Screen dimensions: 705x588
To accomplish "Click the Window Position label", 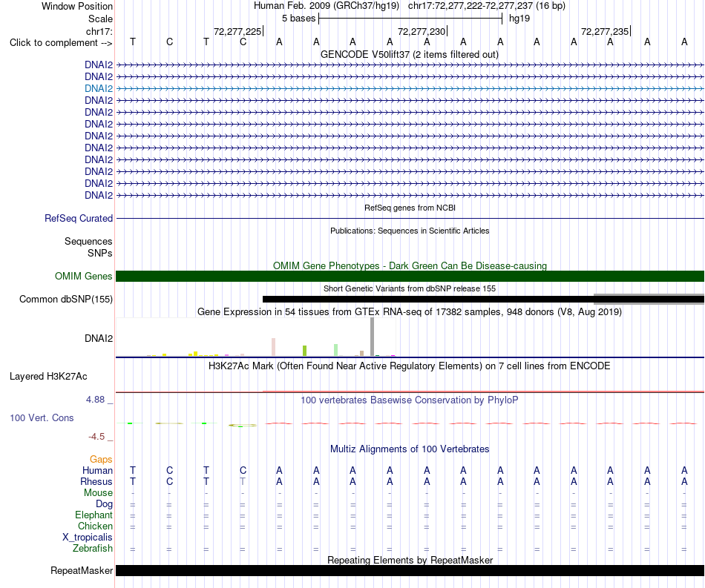I will [77, 6].
